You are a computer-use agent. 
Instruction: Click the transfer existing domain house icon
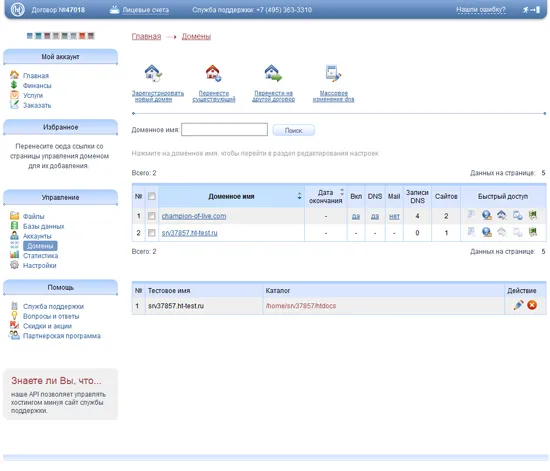tap(213, 73)
